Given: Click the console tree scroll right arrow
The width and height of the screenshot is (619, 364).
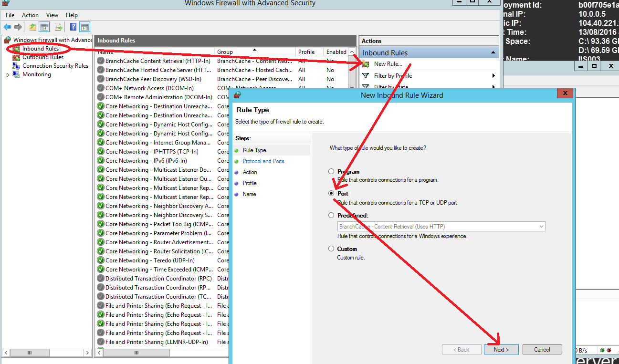Looking at the screenshot, I should coord(87,353).
